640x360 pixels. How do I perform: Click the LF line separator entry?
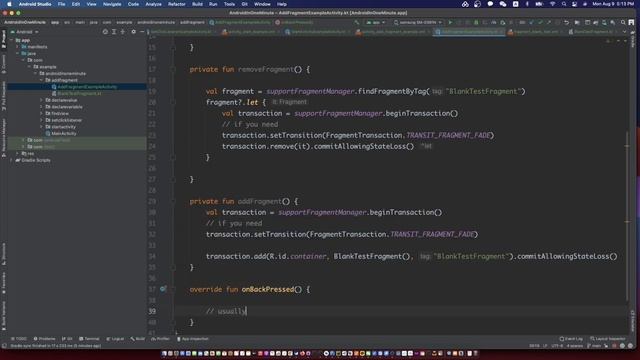(545, 346)
